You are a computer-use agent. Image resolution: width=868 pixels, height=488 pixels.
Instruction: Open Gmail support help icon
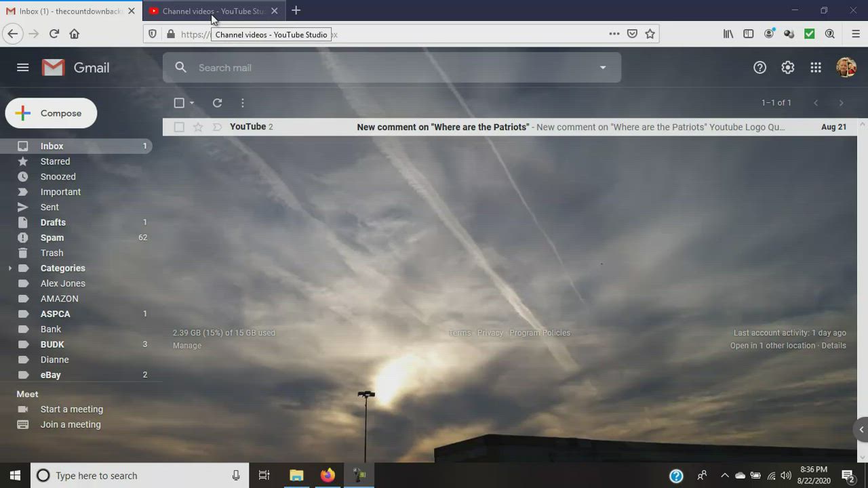759,68
